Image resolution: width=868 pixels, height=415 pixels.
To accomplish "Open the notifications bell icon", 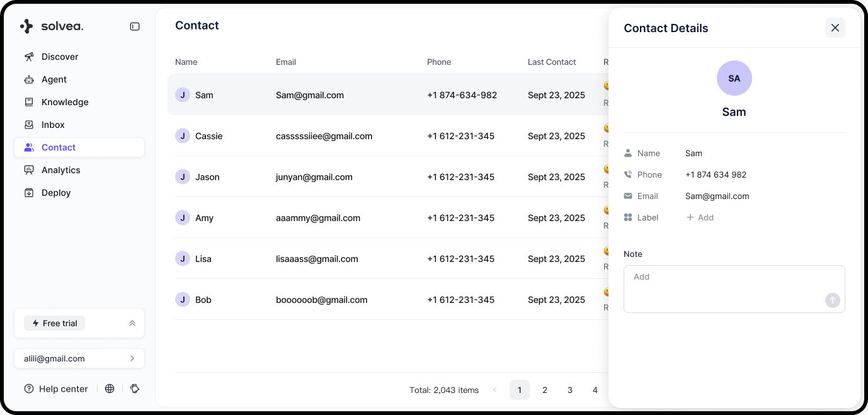I will tap(135, 389).
